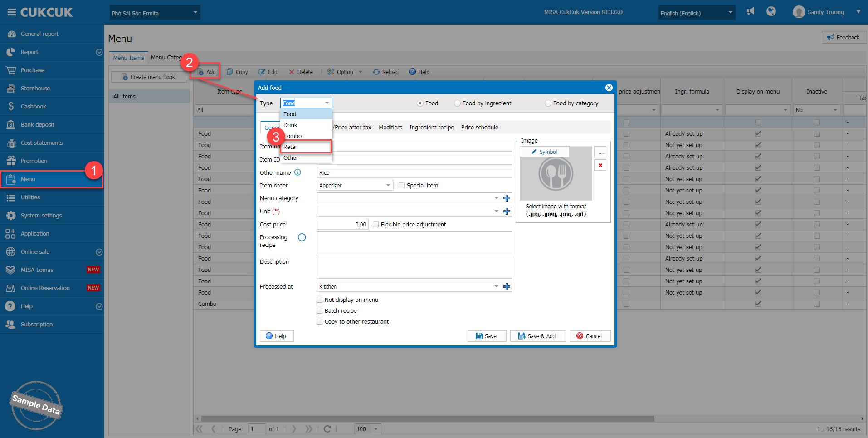This screenshot has width=868, height=438.
Task: Click the plus icon beside Menu category
Action: [507, 198]
